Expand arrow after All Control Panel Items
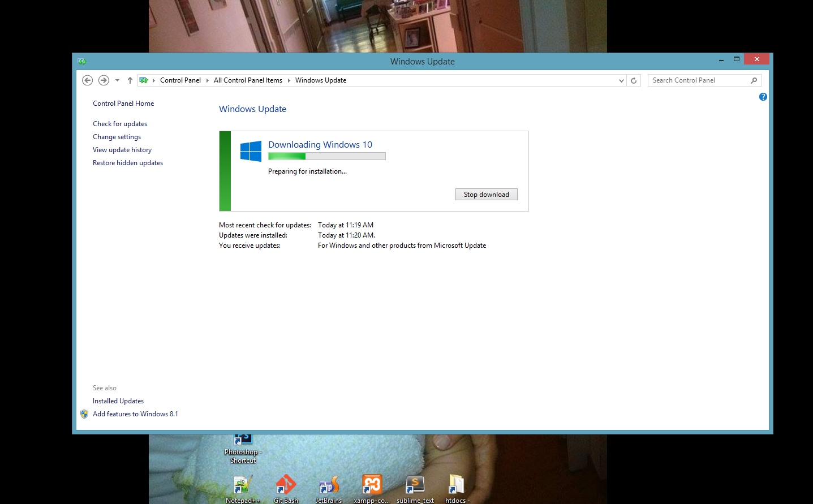 pos(289,80)
